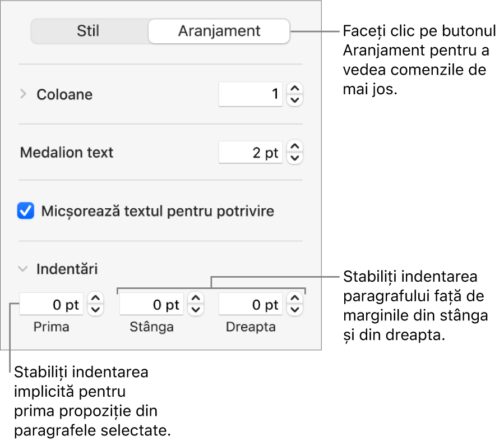504x445 pixels.
Task: Switch to the Stil tab
Action: pos(89,31)
